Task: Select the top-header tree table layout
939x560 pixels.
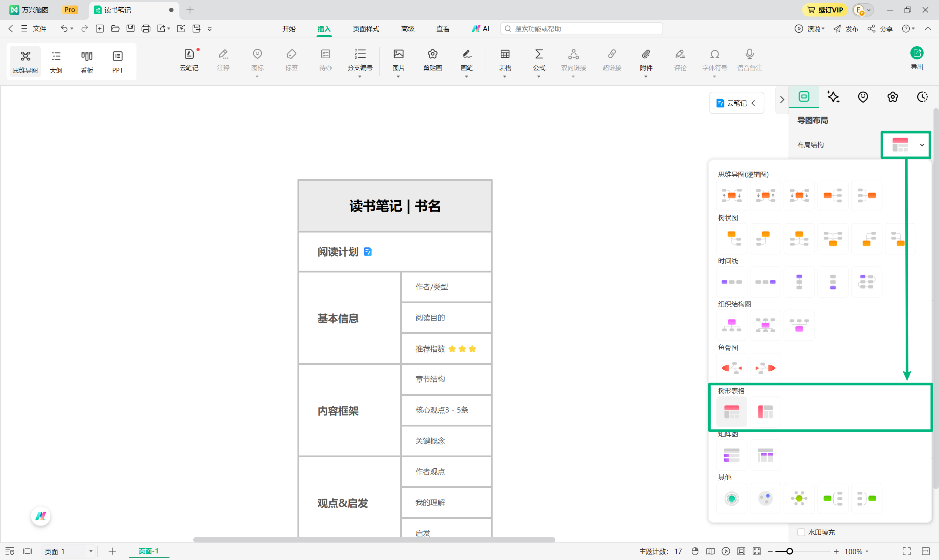Action: pyautogui.click(x=731, y=412)
